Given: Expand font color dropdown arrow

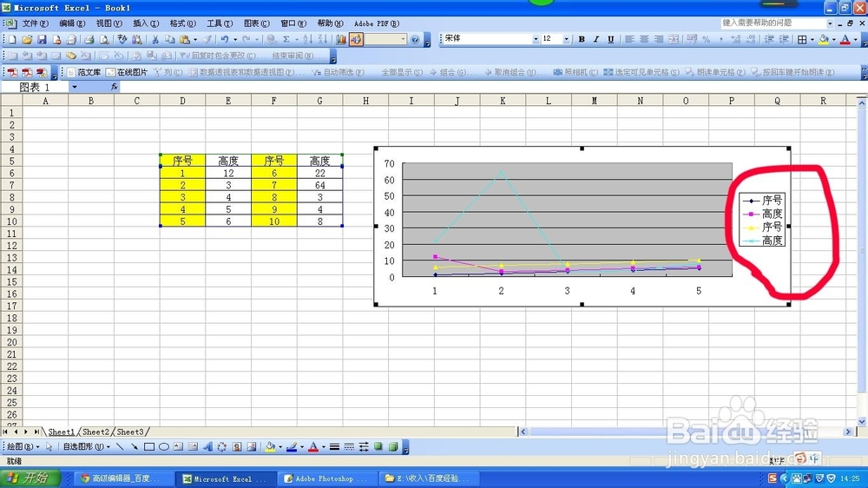Looking at the screenshot, I should pyautogui.click(x=855, y=39).
